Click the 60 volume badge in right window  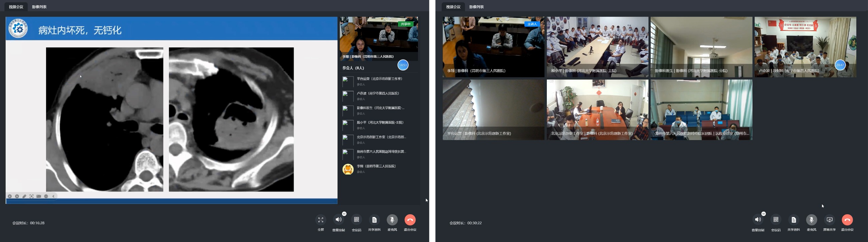tap(764, 214)
